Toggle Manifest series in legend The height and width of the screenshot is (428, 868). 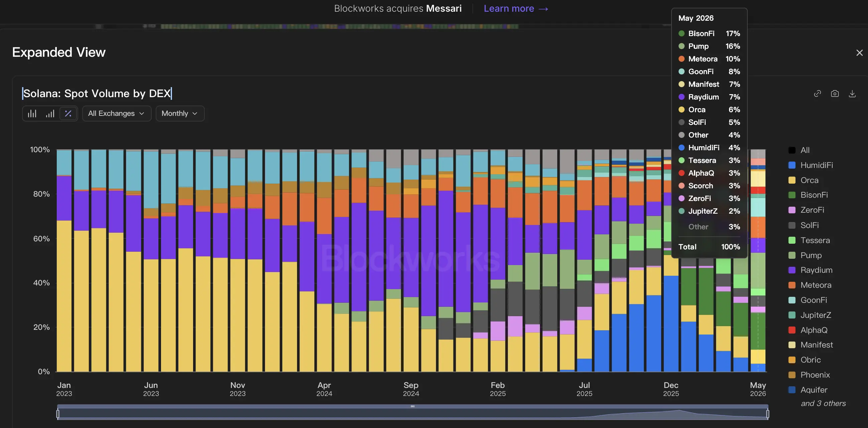pos(811,345)
